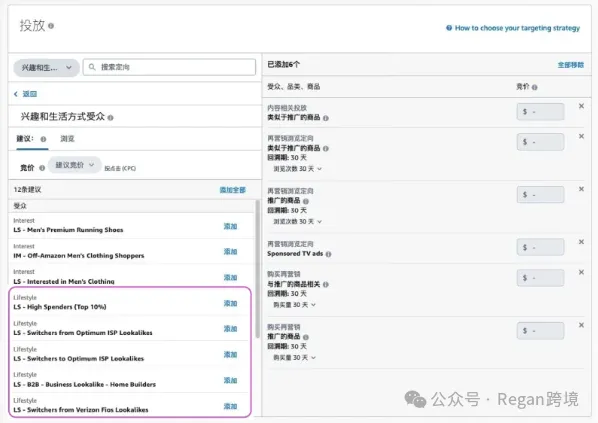Open How to choose your targeting strategy
Viewport: 598px width, 423px height.
coord(517,28)
